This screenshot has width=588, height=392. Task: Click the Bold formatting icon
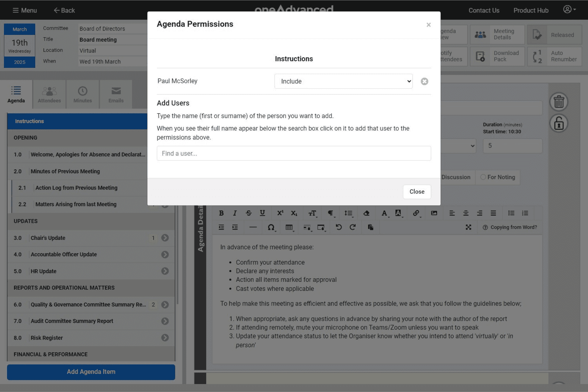[x=221, y=213]
